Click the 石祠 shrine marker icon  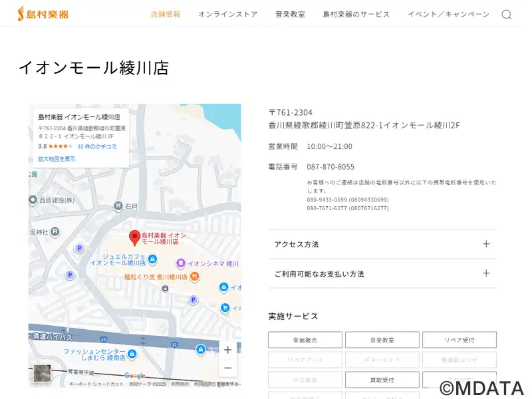pos(118,206)
